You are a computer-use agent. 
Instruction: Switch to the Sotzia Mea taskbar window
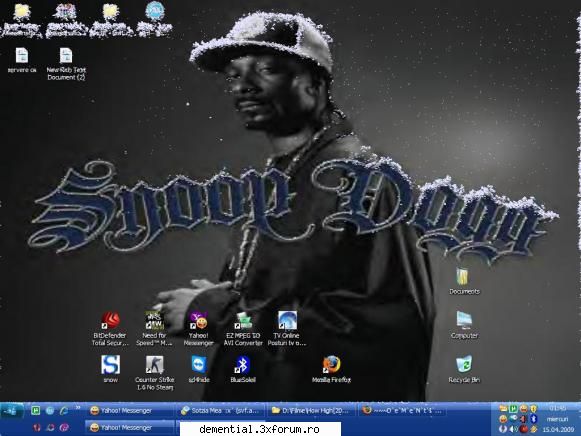pos(222,410)
